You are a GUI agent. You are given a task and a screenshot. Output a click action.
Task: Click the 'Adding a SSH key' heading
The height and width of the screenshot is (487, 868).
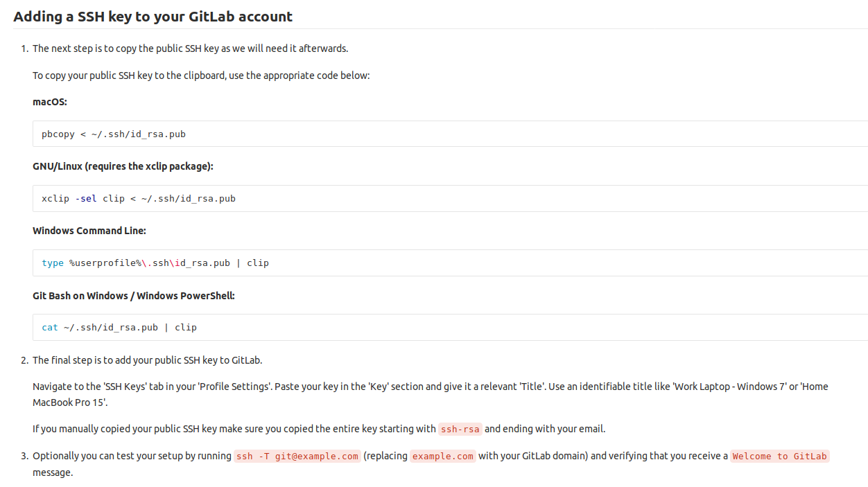(x=153, y=17)
